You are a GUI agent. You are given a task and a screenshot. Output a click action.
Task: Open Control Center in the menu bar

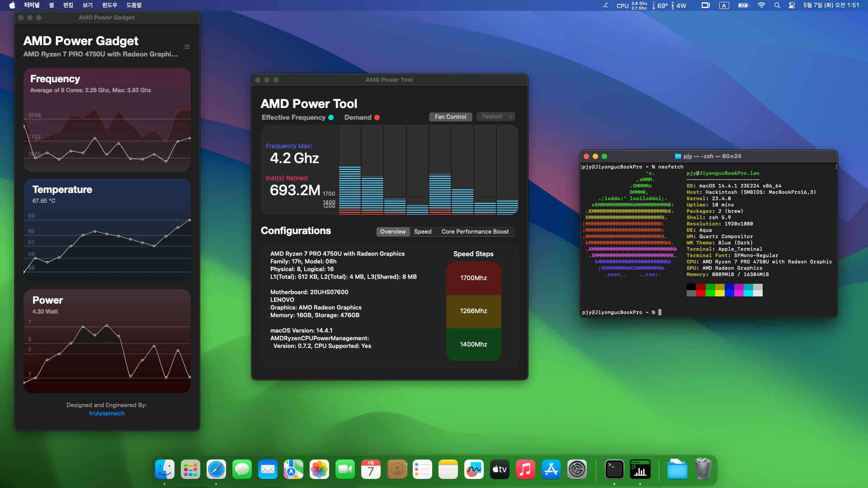click(792, 5)
